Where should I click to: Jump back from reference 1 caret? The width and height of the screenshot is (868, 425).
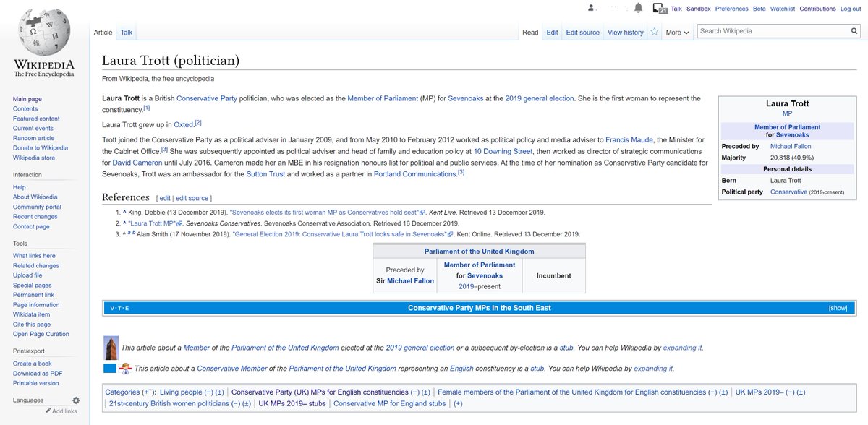pos(125,212)
